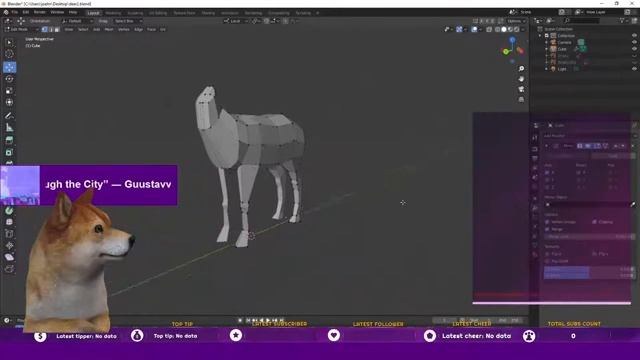The image size is (640, 360).
Task: Toggle the Mirror axis Y checkbox
Action: (547, 180)
